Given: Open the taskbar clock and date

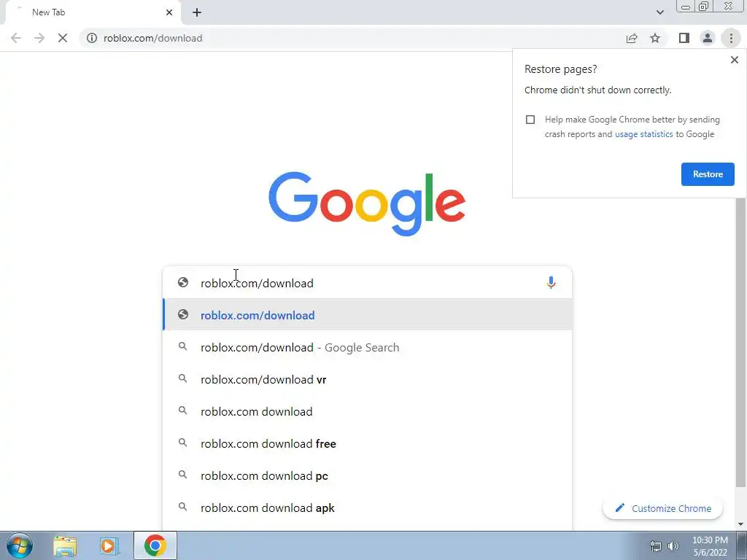Looking at the screenshot, I should (x=710, y=546).
